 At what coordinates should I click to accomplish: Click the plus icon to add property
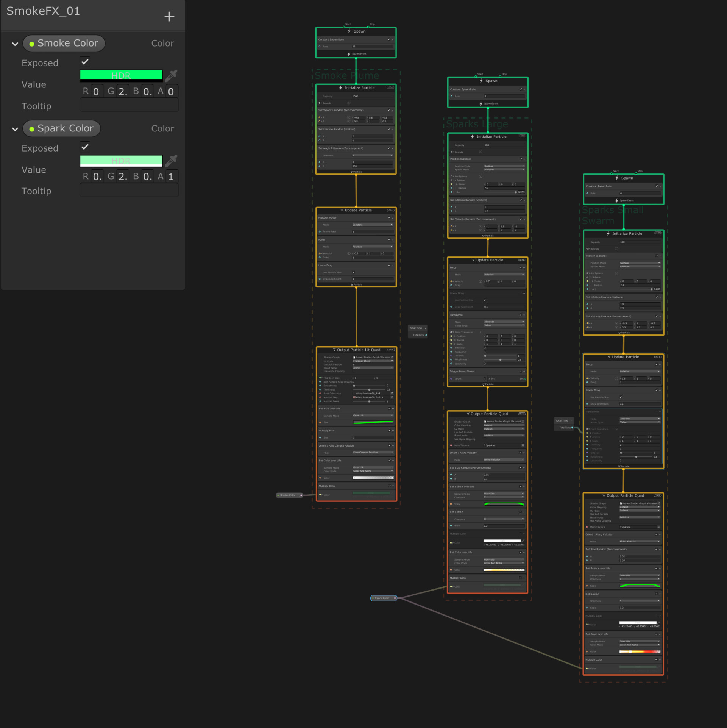pyautogui.click(x=169, y=16)
